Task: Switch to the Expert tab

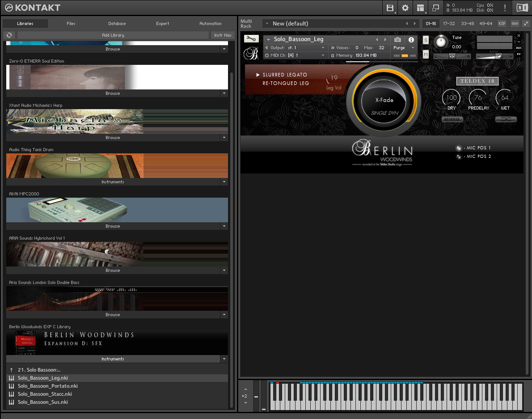Action: (163, 23)
